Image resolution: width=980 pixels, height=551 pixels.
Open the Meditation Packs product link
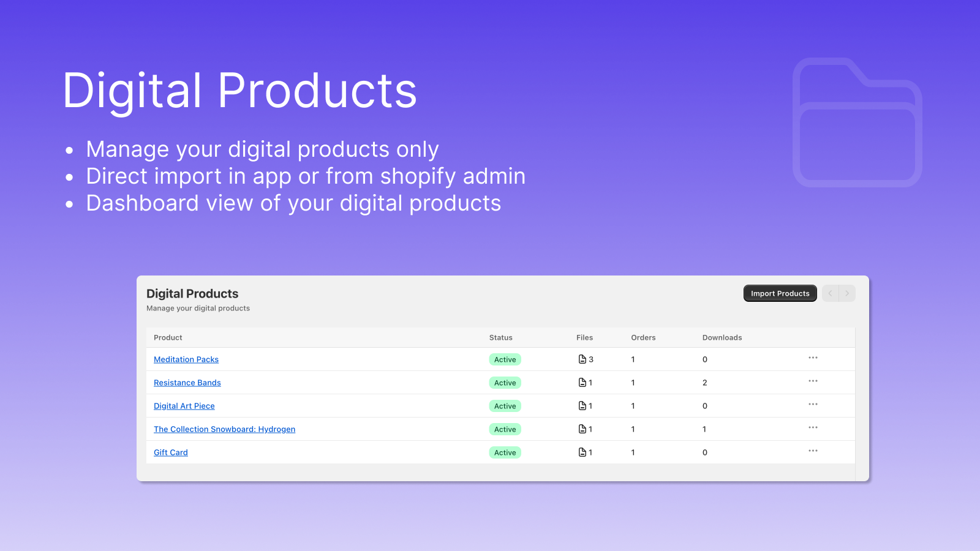(x=186, y=359)
